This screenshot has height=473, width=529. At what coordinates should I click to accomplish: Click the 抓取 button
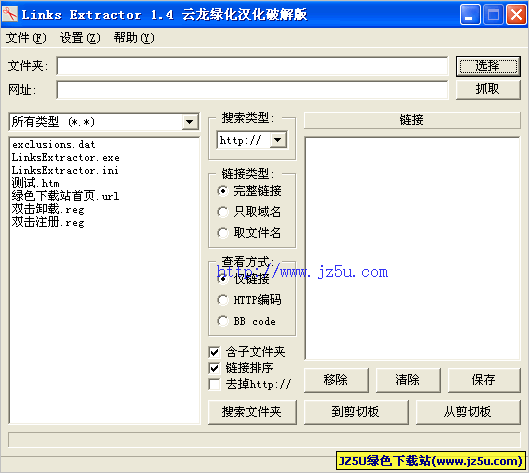(488, 89)
